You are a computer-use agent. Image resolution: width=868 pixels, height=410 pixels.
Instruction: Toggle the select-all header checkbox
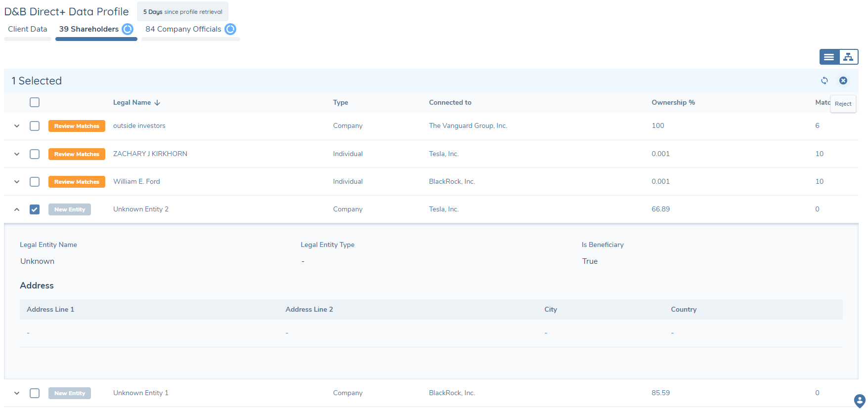(35, 102)
